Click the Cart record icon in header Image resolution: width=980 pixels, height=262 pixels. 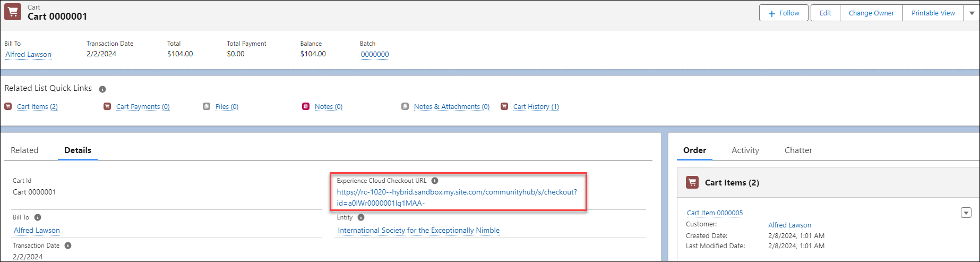(13, 12)
